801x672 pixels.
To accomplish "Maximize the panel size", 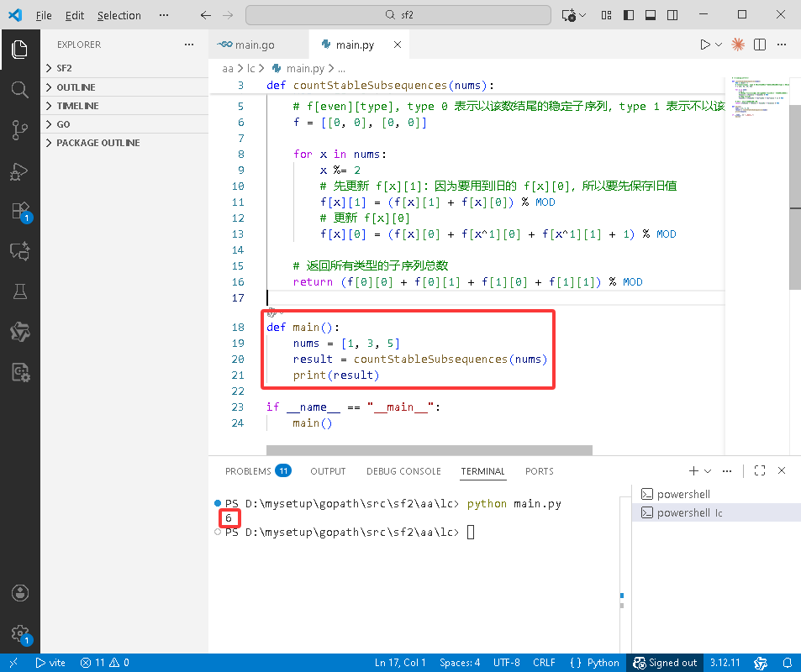I will [760, 470].
